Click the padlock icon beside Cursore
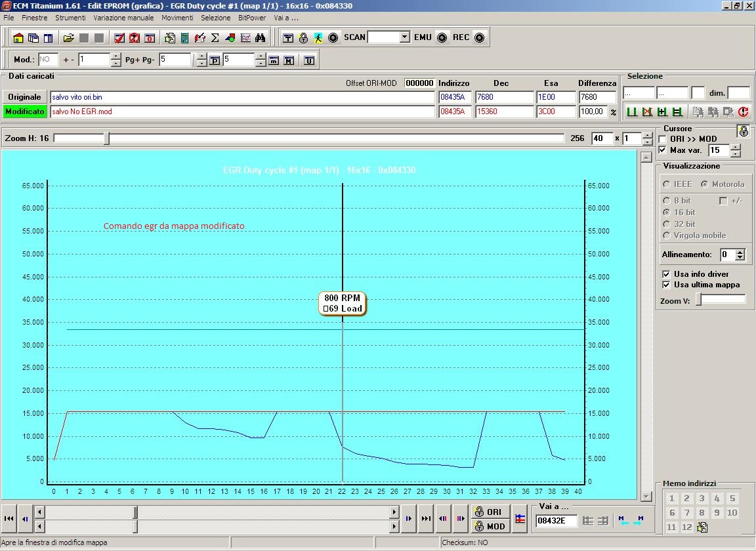Screen dimensions: 756x551 pos(744,131)
